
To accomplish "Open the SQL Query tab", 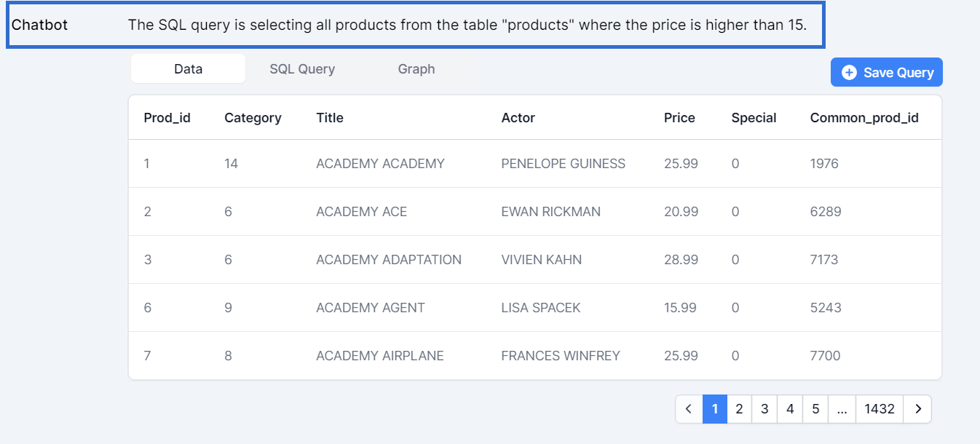I will tap(302, 69).
